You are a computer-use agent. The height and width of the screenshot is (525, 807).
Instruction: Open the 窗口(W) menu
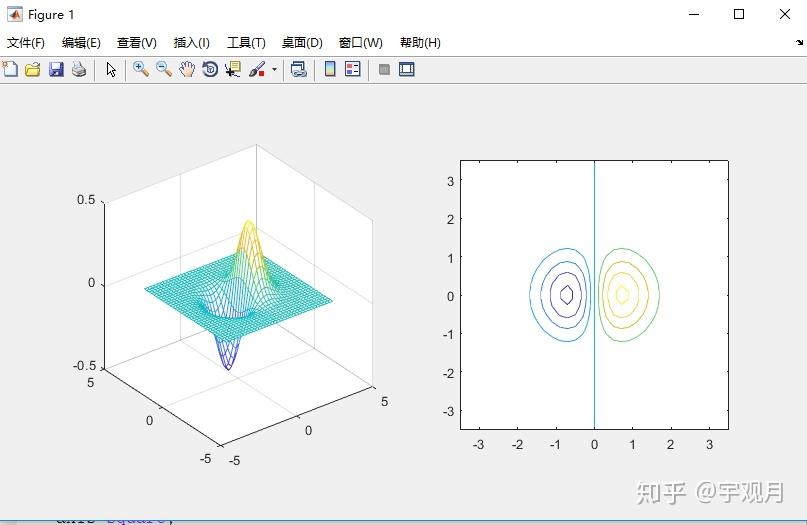pyautogui.click(x=361, y=43)
